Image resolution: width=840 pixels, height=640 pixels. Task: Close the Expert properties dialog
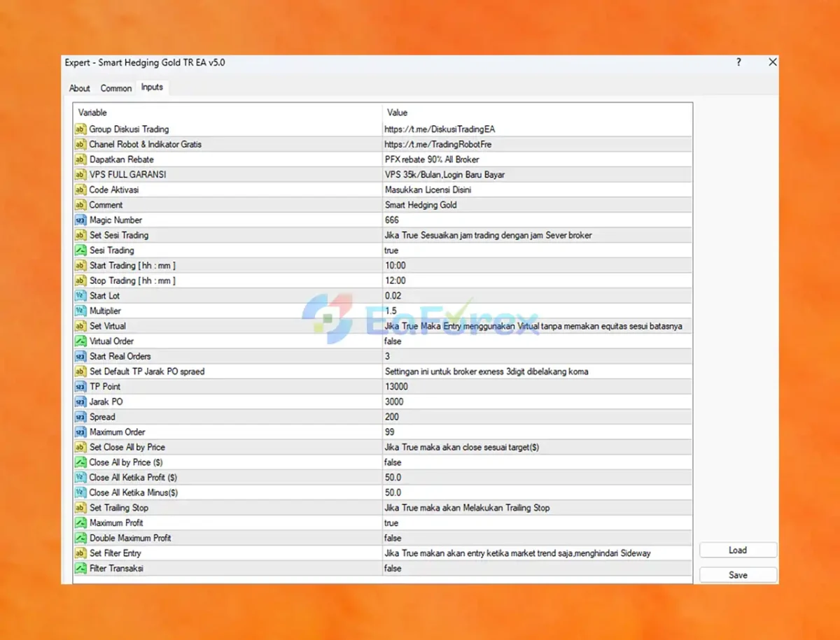tap(773, 62)
